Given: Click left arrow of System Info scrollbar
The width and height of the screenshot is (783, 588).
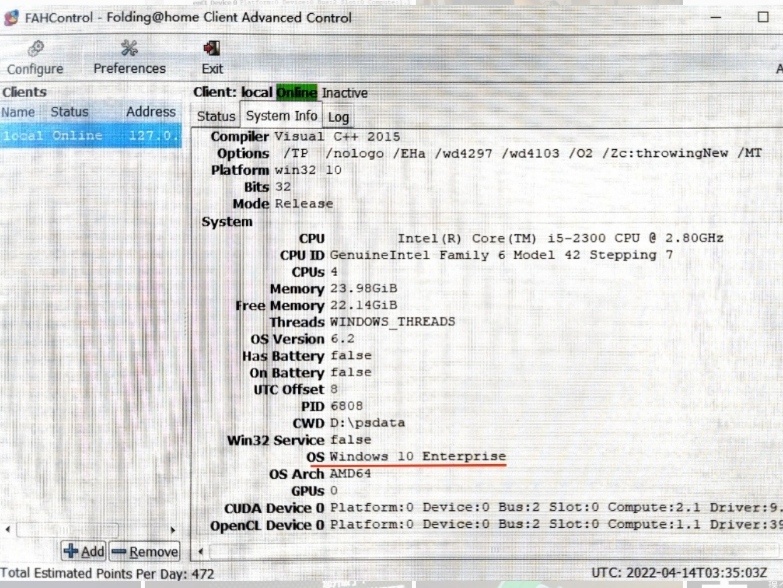Looking at the screenshot, I should [201, 552].
